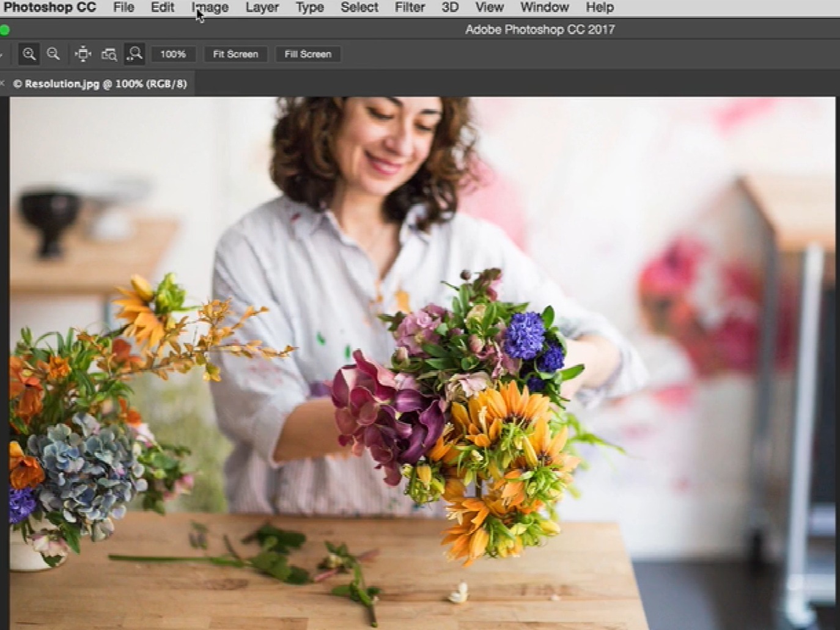Toggle the highlighted Zoom In tool state
Image resolution: width=840 pixels, height=630 pixels.
(29, 54)
